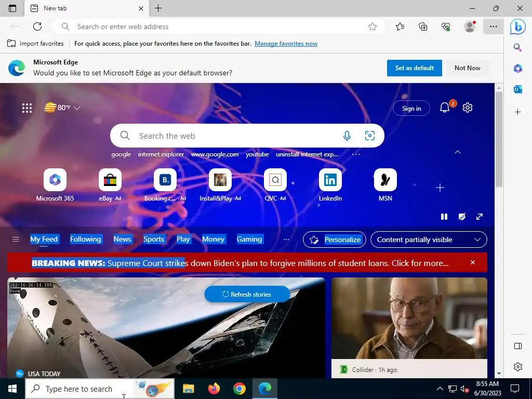Viewport: 532px width, 399px height.
Task: Open the Bing chat sidebar button
Action: [518, 26]
